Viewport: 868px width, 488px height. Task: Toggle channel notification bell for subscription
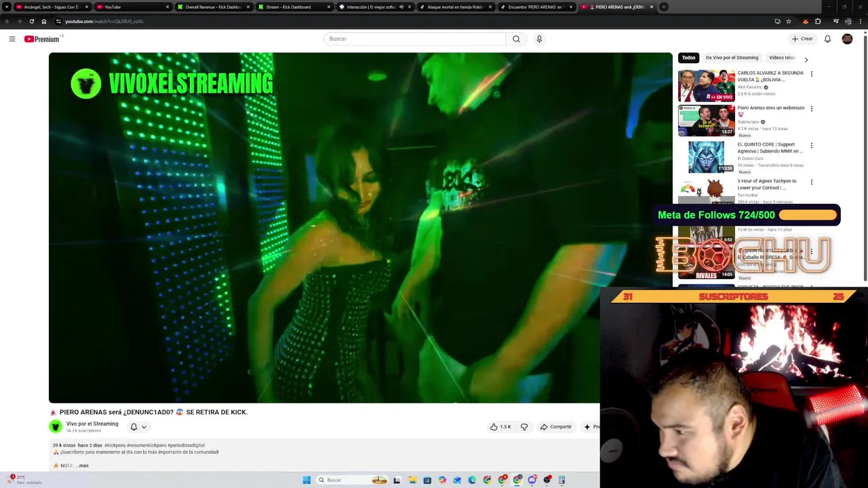[x=134, y=427]
